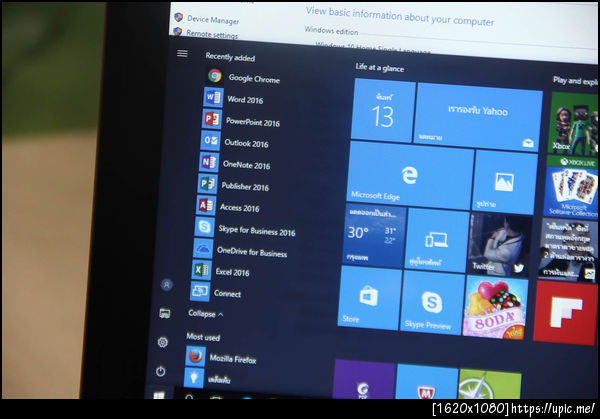
Task: Open the green compass tile
Action: coord(489,384)
